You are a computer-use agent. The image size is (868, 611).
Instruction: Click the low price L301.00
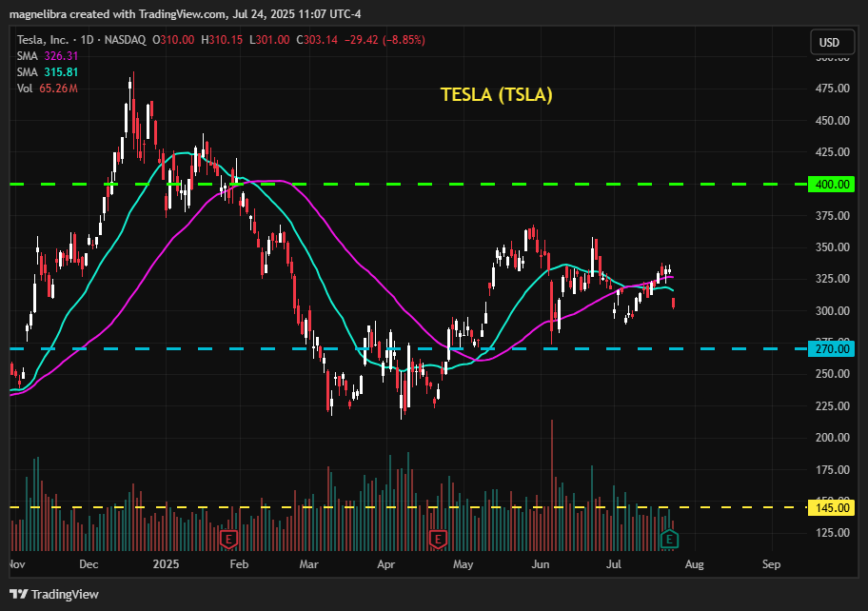coord(269,40)
